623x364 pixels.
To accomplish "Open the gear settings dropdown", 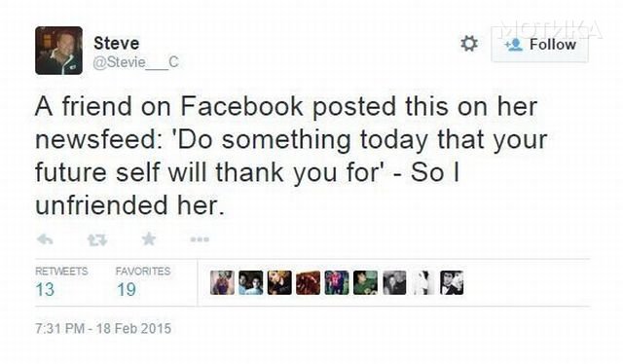I will [x=469, y=44].
